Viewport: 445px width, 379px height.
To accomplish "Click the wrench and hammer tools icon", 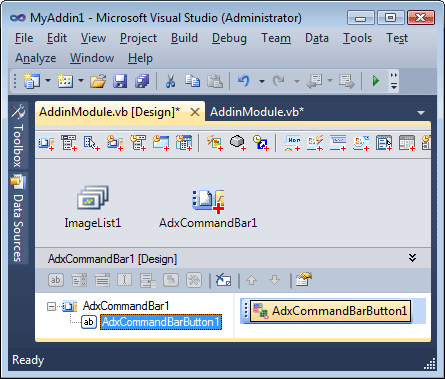I will coord(194,280).
